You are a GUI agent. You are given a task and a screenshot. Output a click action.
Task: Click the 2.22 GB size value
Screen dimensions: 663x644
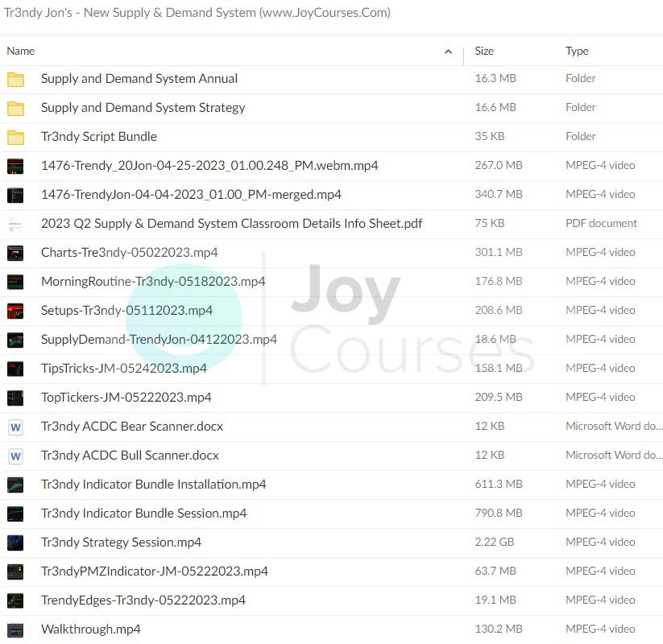point(495,542)
